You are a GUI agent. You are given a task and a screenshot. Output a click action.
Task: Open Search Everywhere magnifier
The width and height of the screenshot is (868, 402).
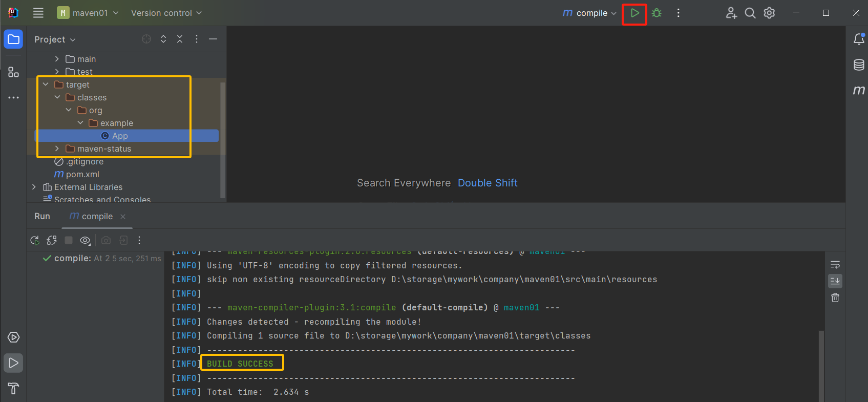click(750, 13)
